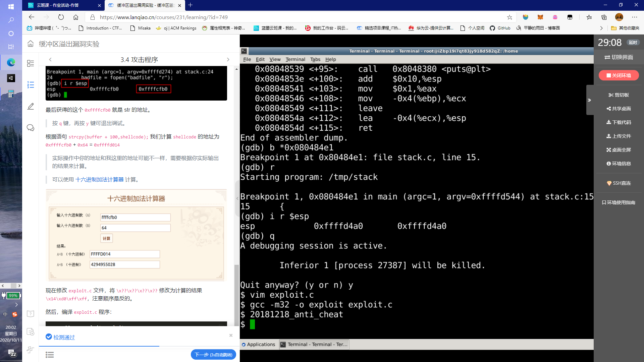The height and width of the screenshot is (362, 644).
Task: Open SSH直连 connection option
Action: [619, 183]
